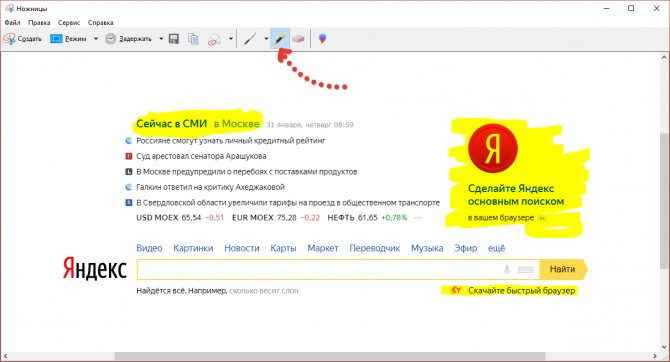This screenshot has height=362, width=670.
Task: Open snip in Paint 3D icon
Action: pos(323,39)
